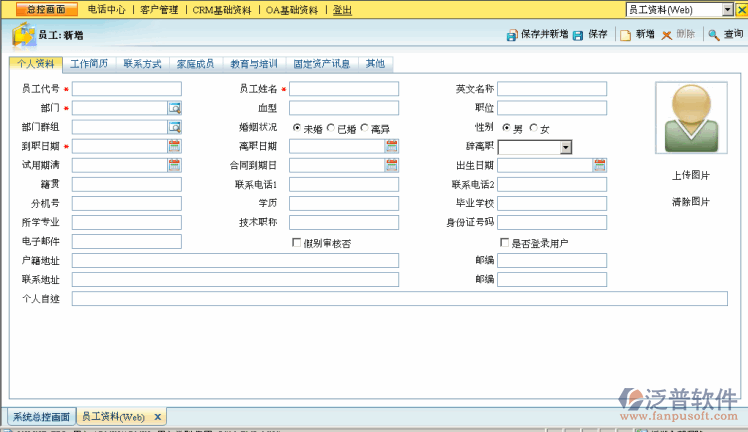Click the registered address (户籍地址) input field

(x=235, y=260)
